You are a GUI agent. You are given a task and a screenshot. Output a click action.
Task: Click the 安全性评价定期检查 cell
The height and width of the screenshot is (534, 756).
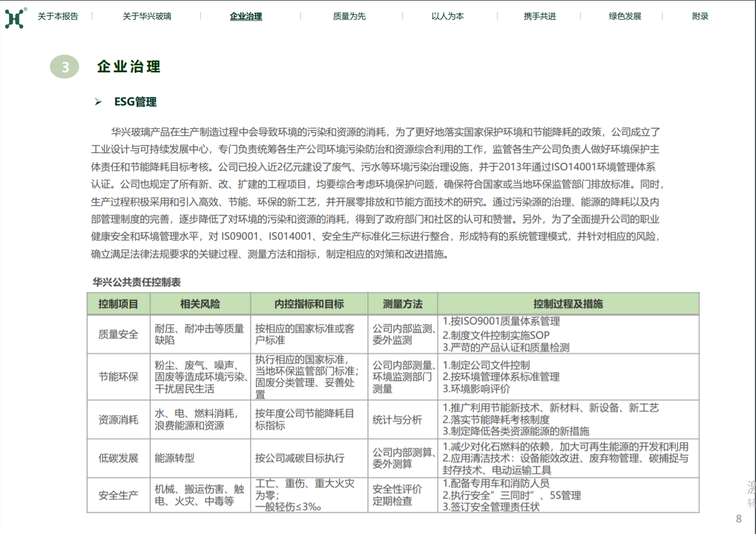(402, 495)
